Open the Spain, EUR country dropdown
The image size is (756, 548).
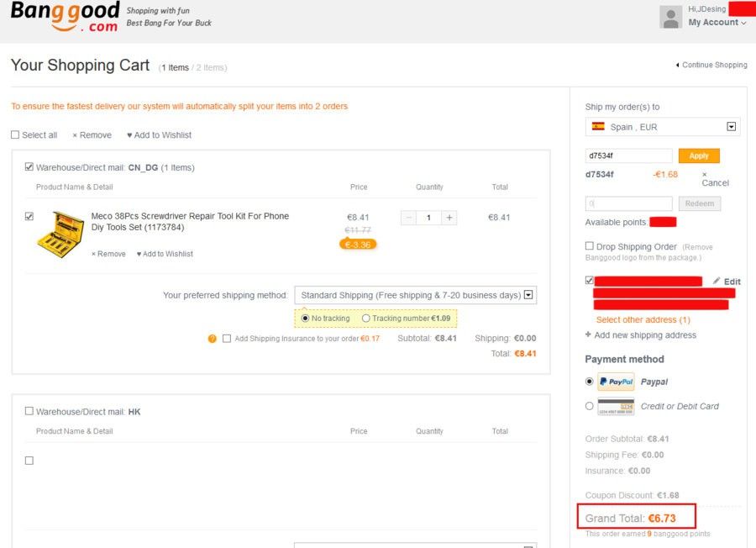pos(663,127)
